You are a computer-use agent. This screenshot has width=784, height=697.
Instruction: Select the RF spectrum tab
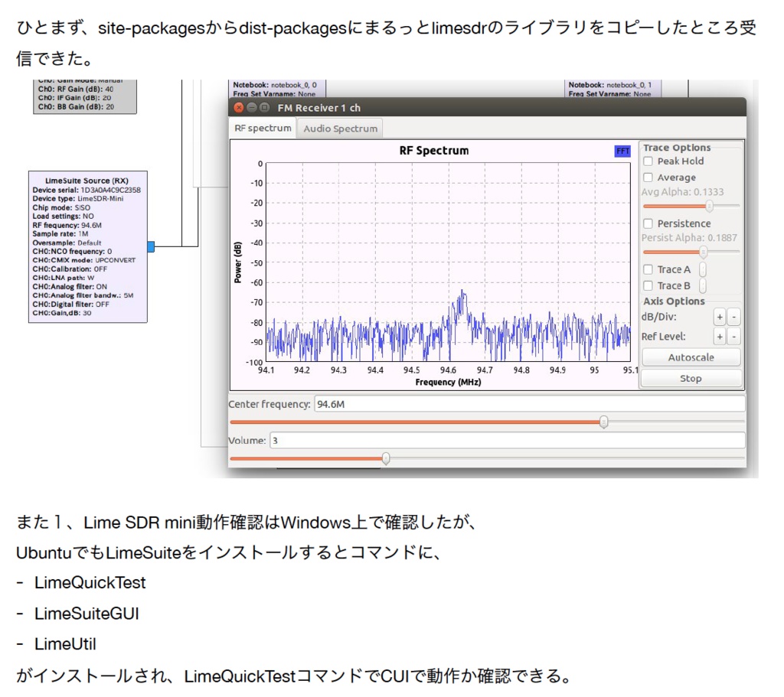[262, 128]
